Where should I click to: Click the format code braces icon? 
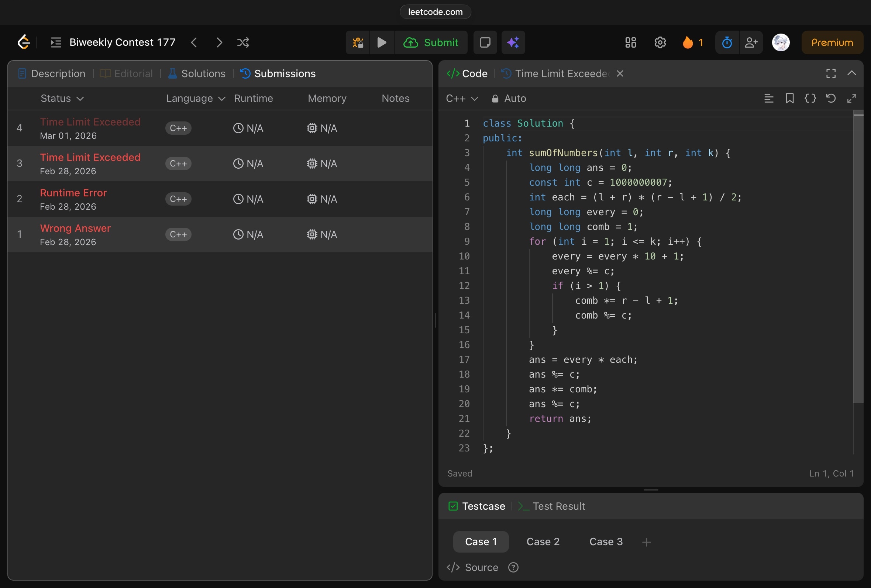click(810, 98)
